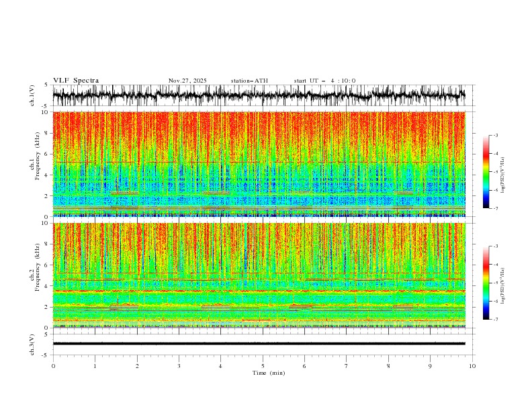This screenshot has height=411, width=532.
Task: Click the start UT time label
Action: [x=324, y=81]
